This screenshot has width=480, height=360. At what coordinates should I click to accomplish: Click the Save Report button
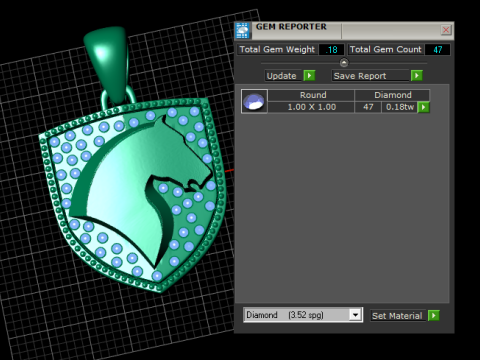(x=370, y=76)
